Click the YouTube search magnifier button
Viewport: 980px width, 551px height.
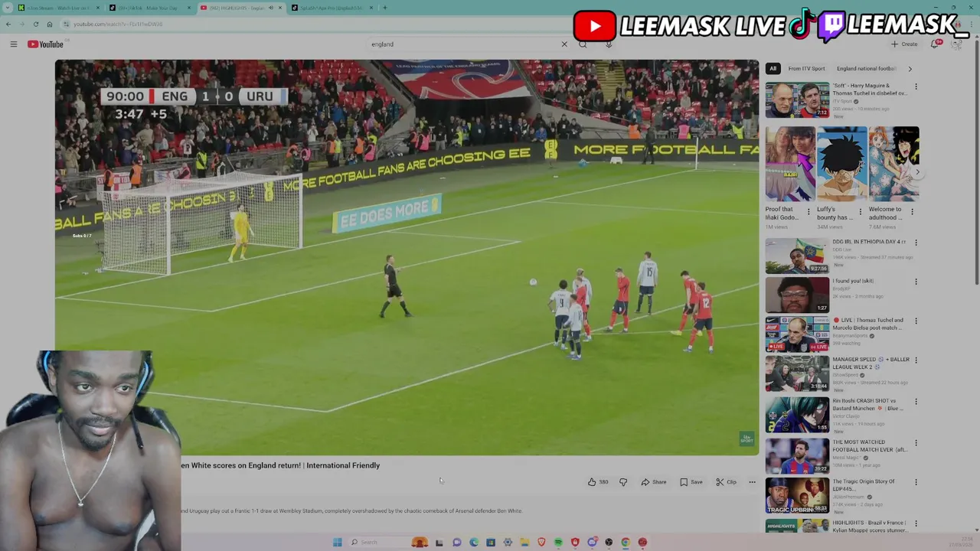click(583, 44)
